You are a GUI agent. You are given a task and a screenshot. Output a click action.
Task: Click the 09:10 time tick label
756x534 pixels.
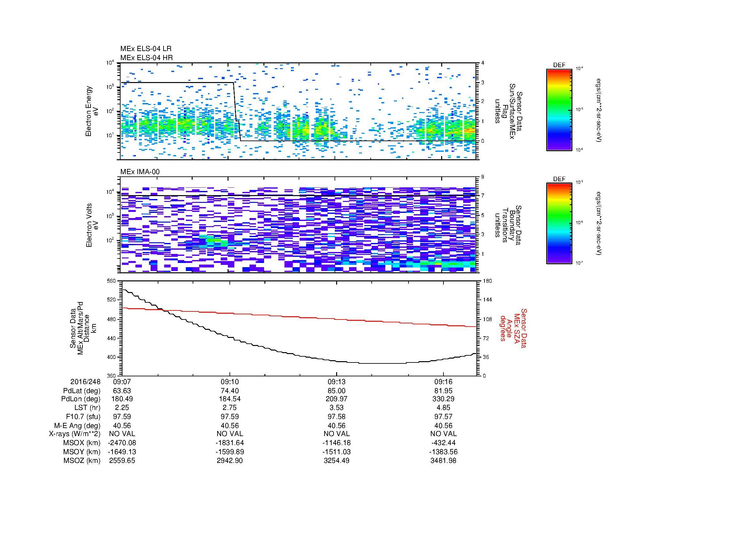pyautogui.click(x=229, y=382)
